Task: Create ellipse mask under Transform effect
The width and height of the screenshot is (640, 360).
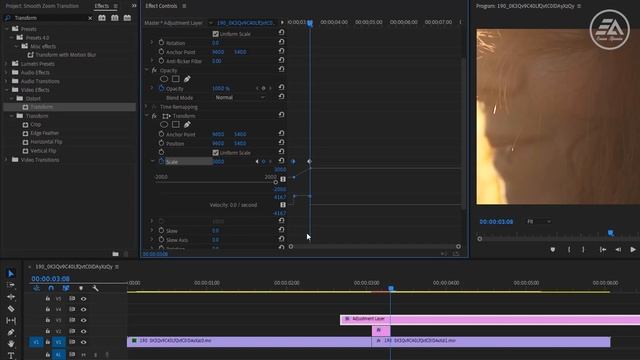Action: 164,124
